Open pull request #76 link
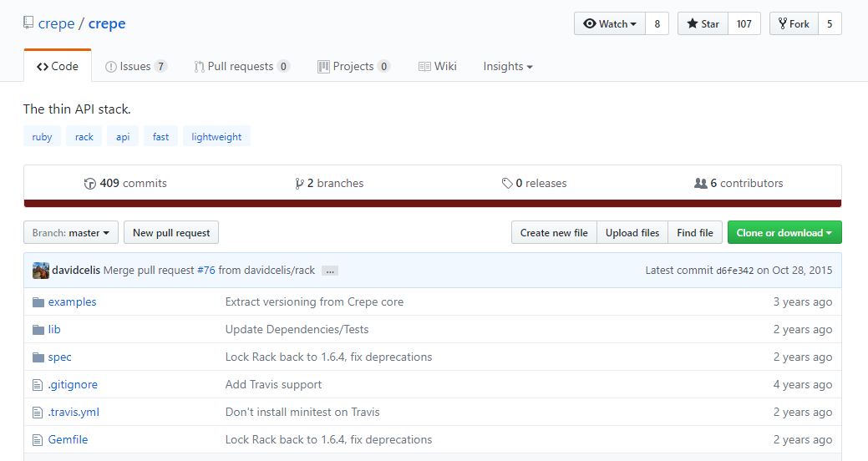 (206, 270)
